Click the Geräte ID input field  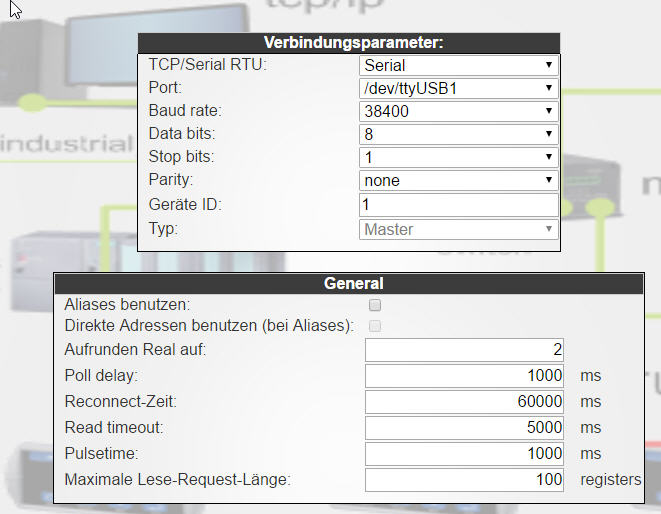(x=459, y=205)
